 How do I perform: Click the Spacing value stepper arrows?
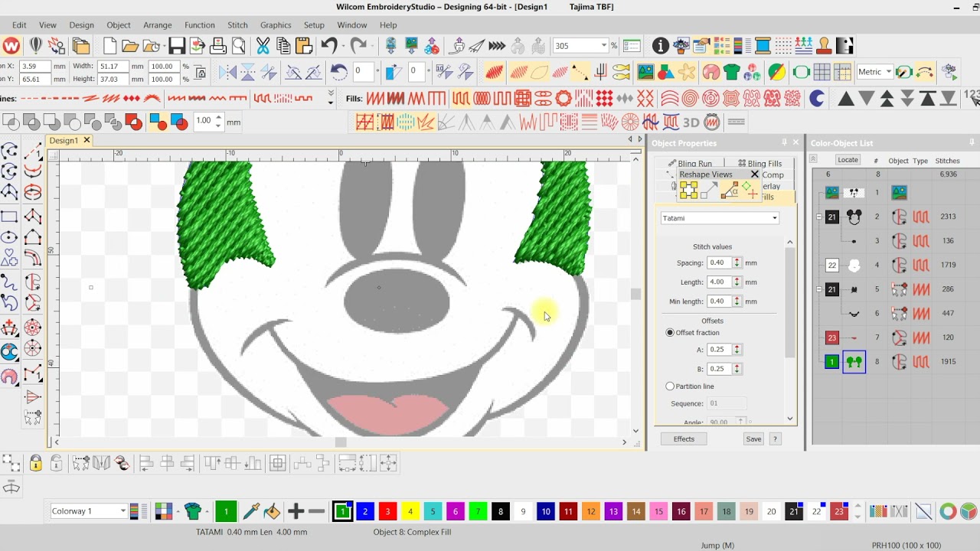[x=737, y=262]
